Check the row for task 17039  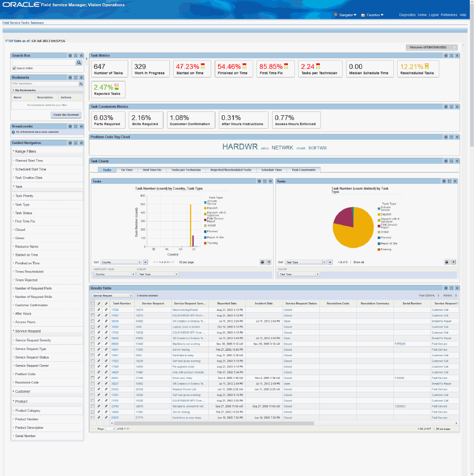pyautogui.click(x=93, y=333)
